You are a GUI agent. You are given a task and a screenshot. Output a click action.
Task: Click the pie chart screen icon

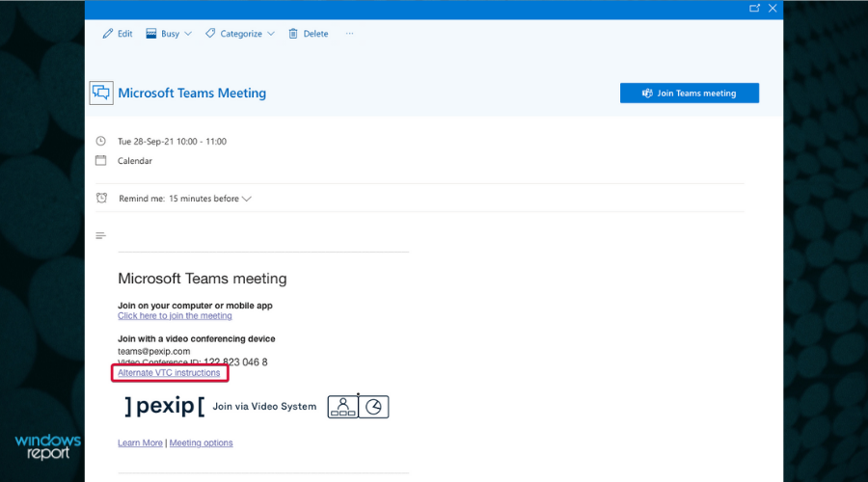[373, 407]
